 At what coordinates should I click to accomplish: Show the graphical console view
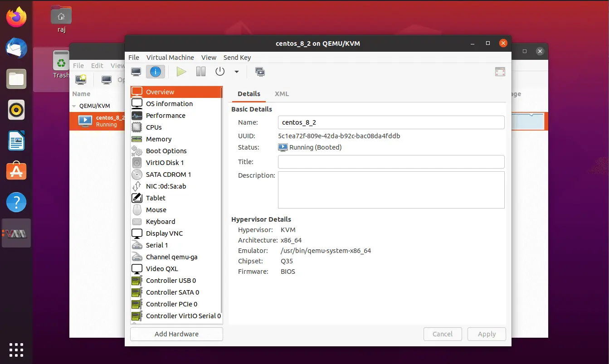(x=136, y=72)
